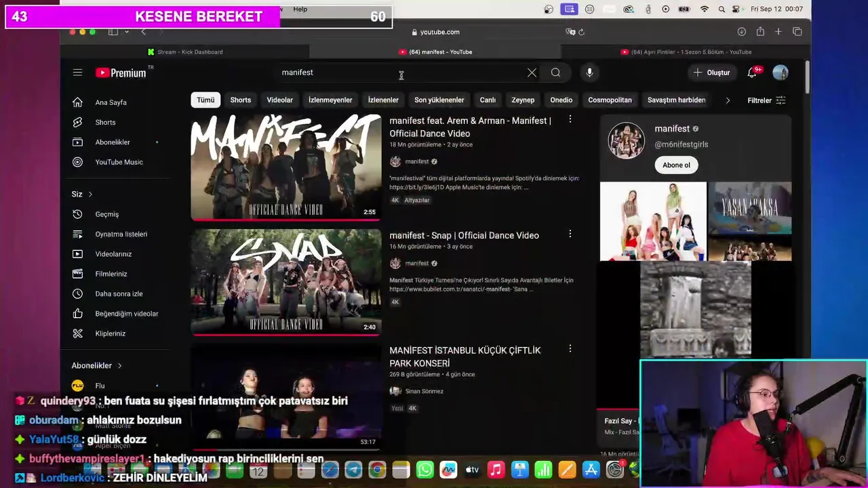Open the Oluştur create menu
The height and width of the screenshot is (488, 868).
click(711, 73)
